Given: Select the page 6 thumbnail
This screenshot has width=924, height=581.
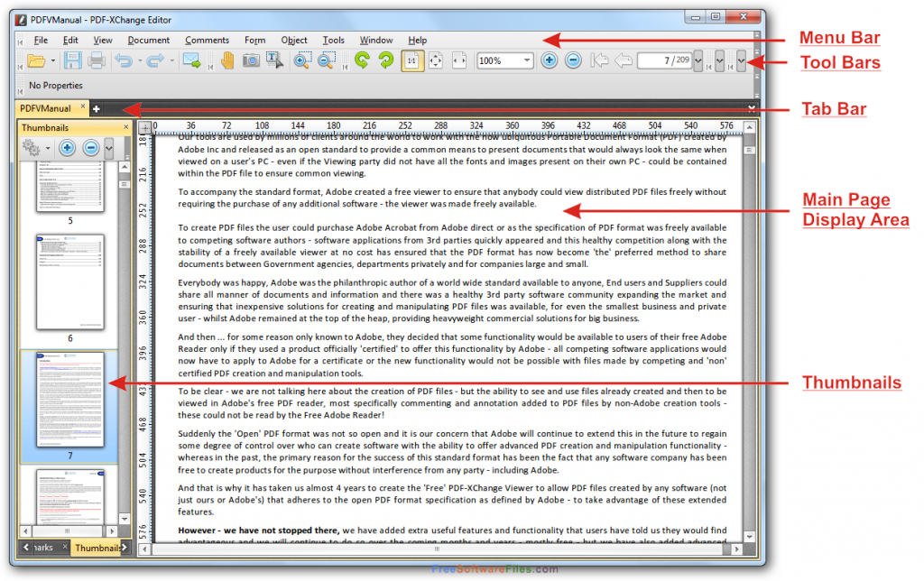Looking at the screenshot, I should click(x=70, y=282).
